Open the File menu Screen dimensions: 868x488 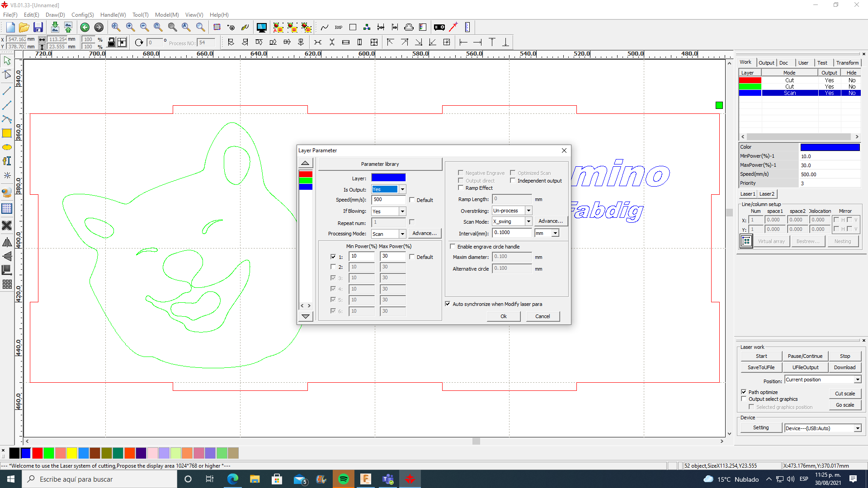[10, 15]
